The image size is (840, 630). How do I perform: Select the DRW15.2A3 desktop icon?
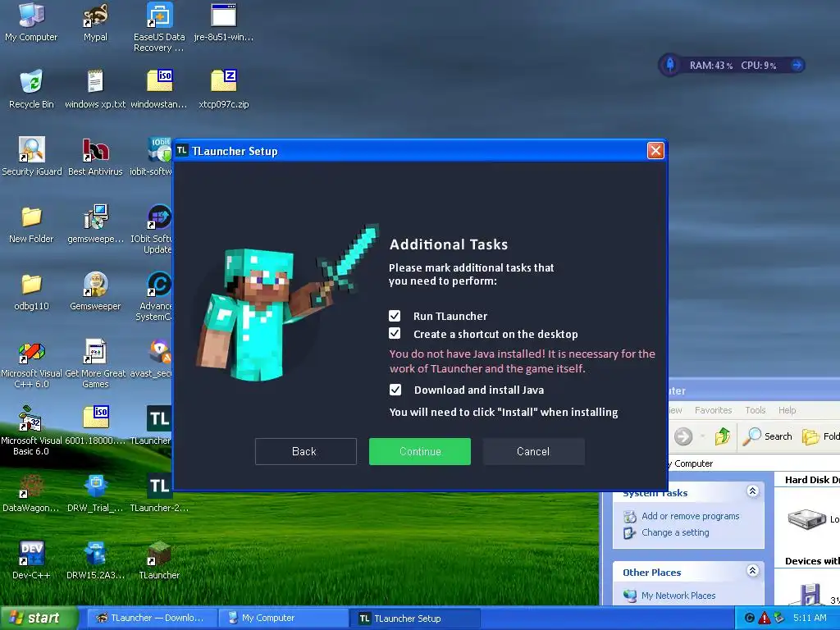tap(95, 560)
